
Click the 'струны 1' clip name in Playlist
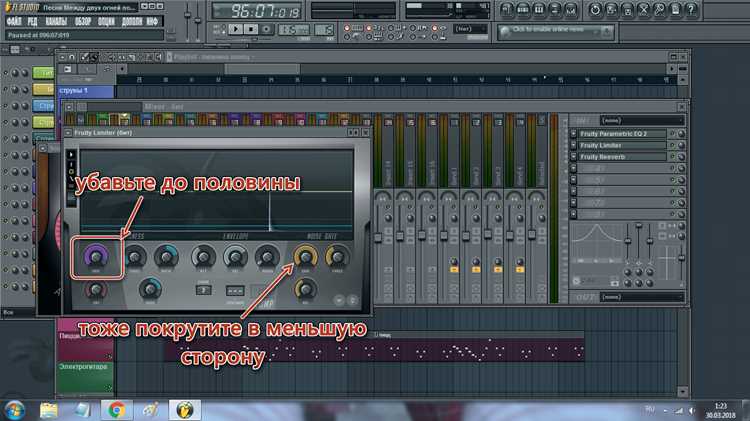(73, 90)
